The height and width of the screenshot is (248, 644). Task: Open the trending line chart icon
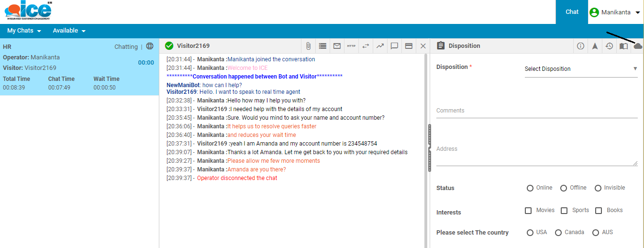point(380,46)
